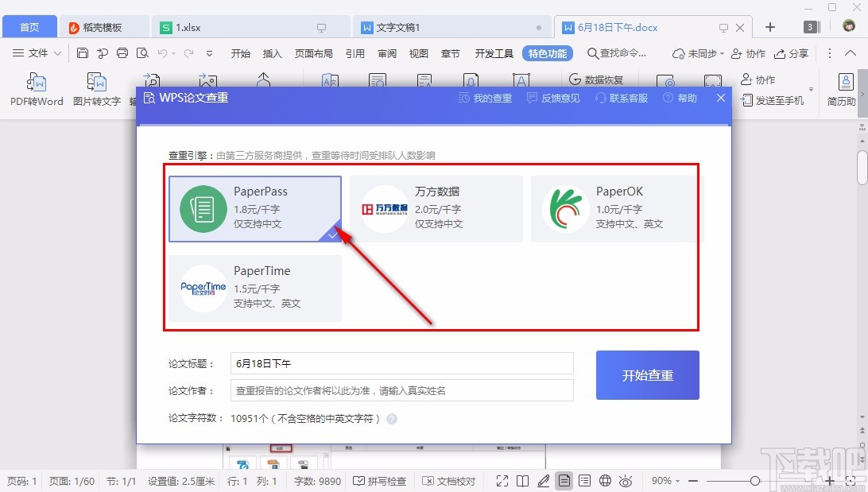This screenshot has height=492, width=868.
Task: Open the 90% zoom level dropdown
Action: click(x=665, y=481)
